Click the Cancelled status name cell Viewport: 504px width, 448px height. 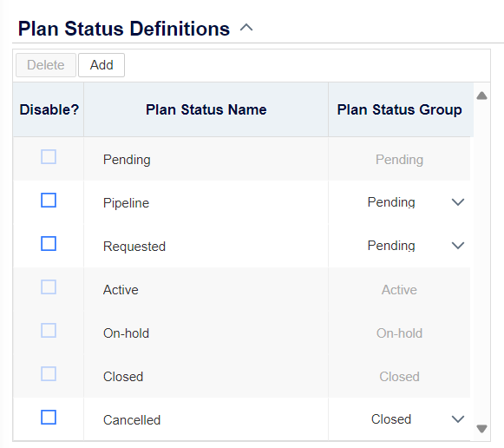coord(206,419)
